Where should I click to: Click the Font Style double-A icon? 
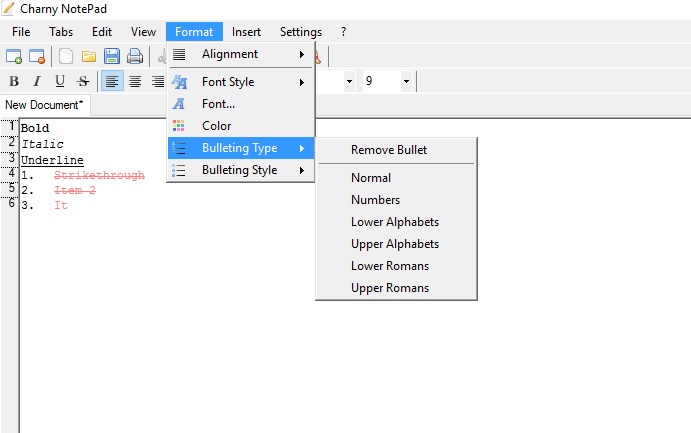pyautogui.click(x=179, y=82)
